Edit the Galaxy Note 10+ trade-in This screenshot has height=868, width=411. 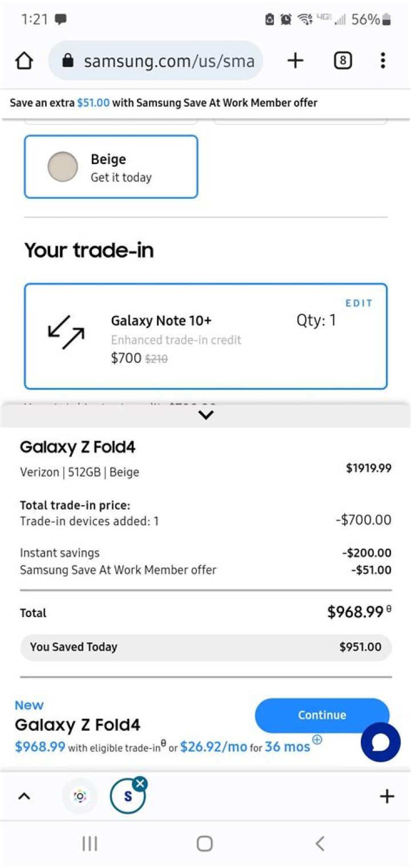(x=358, y=303)
